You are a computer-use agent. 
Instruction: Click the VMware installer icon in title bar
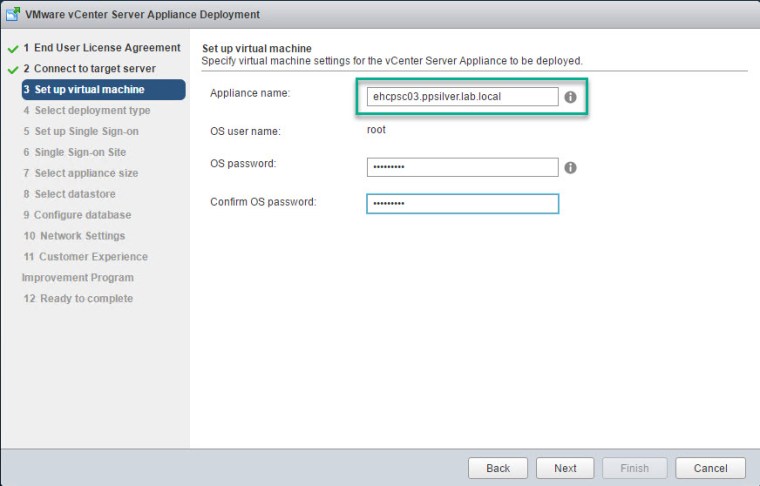point(13,14)
